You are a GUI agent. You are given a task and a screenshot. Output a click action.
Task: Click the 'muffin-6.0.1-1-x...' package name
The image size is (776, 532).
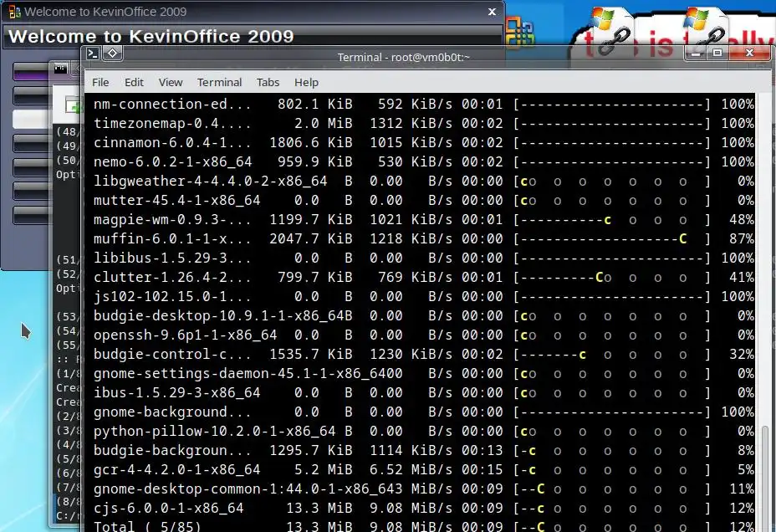[172, 239]
